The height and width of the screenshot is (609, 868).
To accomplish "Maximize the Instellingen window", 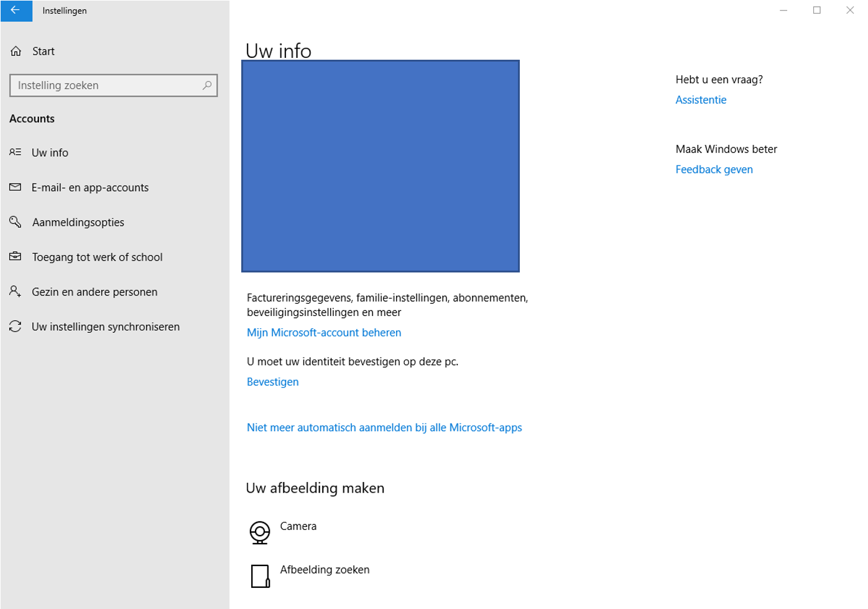I will (817, 11).
